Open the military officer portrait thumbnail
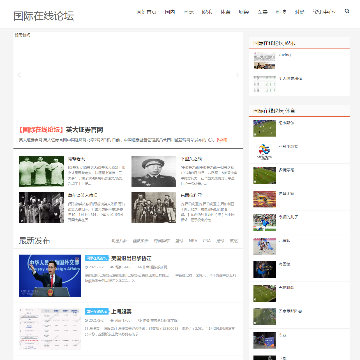 (x=154, y=171)
